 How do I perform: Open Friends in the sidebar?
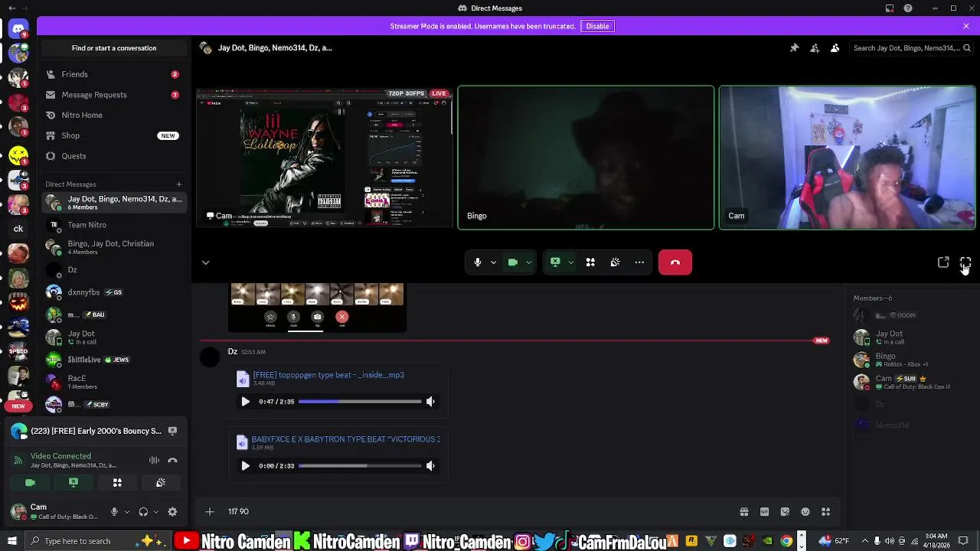(113, 74)
